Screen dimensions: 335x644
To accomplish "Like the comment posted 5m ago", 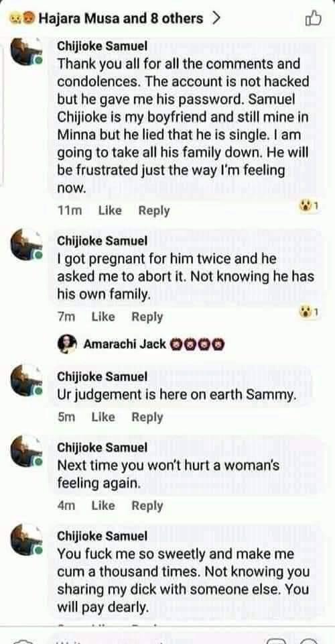I will pyautogui.click(x=103, y=417).
